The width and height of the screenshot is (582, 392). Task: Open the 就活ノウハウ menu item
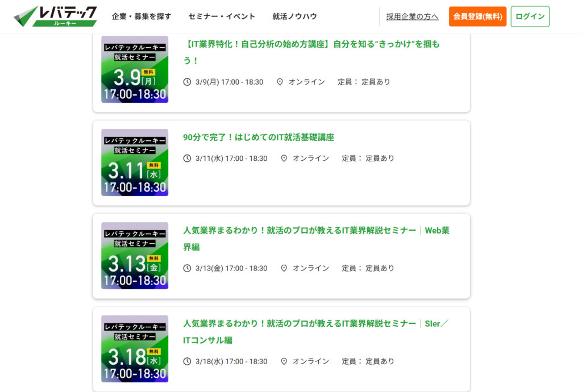tap(294, 16)
